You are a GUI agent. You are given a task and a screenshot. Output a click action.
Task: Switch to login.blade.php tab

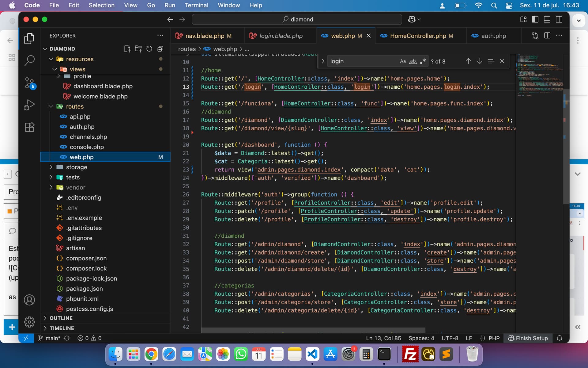tap(280, 36)
